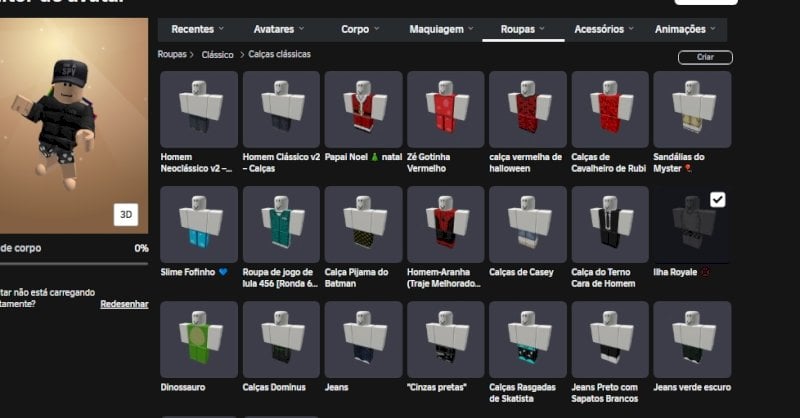Equip the green Dinossauro pants
Screen dimensions: 800x418
[x=199, y=339]
